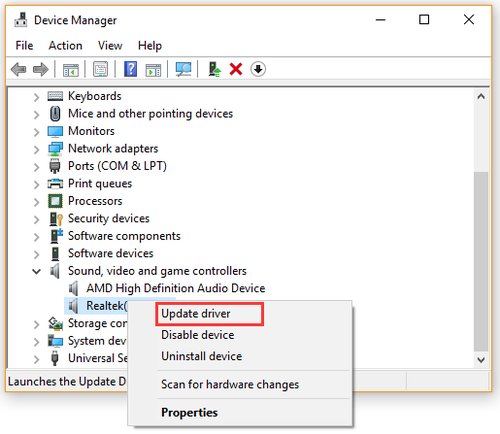The width and height of the screenshot is (500, 434).
Task: Expand the Keyboards category
Action: (x=36, y=97)
